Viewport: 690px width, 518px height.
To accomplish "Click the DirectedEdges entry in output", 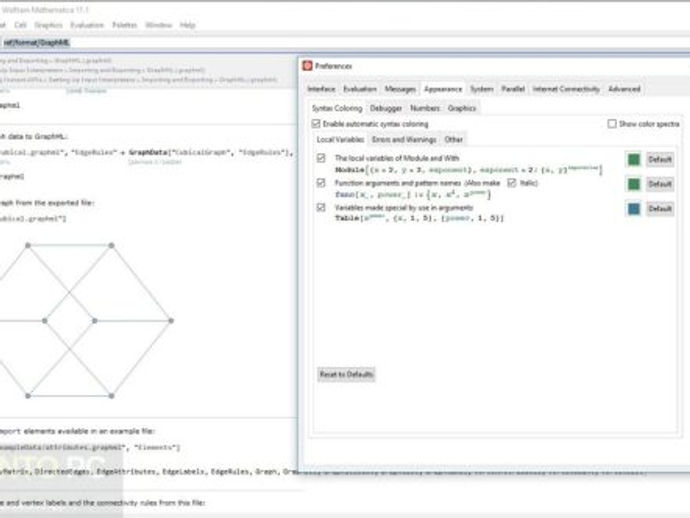I will tap(63, 471).
